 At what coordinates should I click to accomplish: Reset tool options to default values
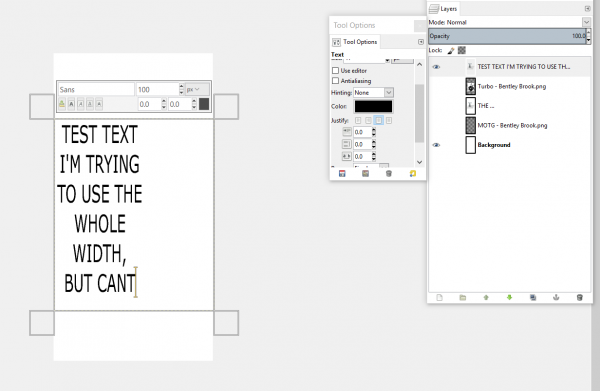click(412, 174)
